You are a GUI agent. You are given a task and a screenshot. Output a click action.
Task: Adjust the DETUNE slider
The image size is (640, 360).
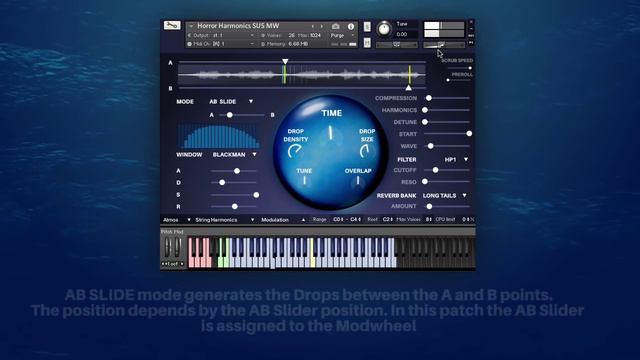(x=447, y=122)
